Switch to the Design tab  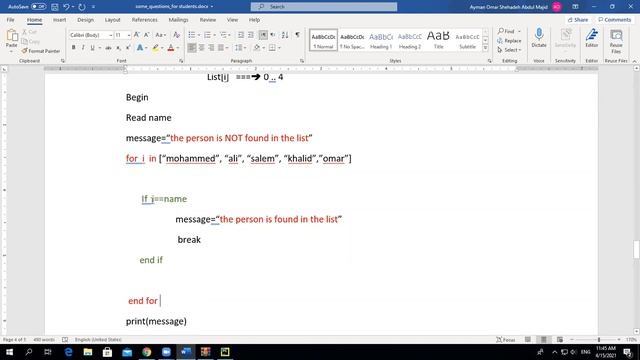pos(85,20)
